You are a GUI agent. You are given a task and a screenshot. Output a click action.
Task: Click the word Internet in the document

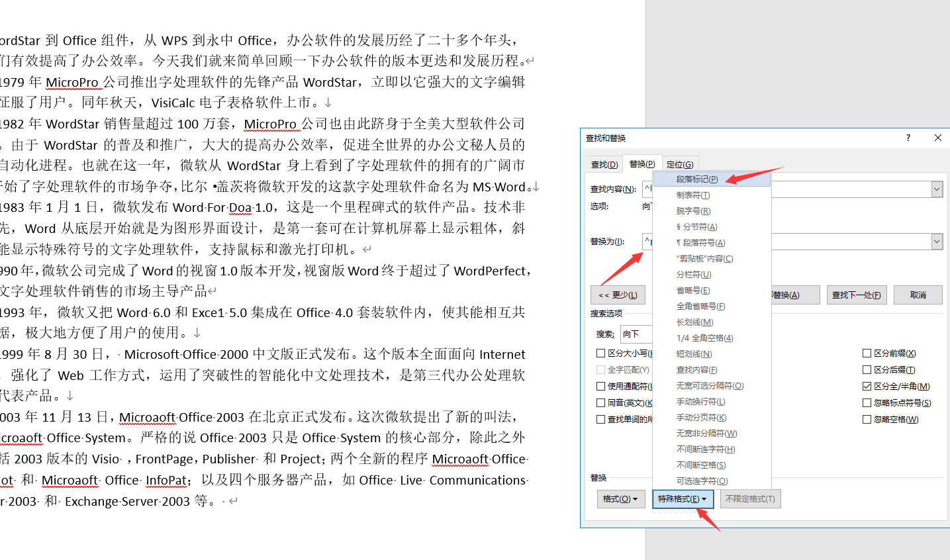(x=502, y=355)
